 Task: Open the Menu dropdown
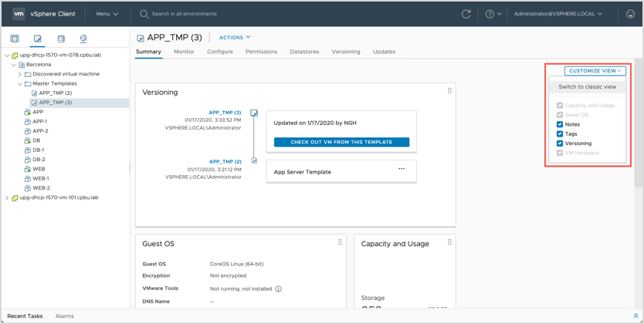click(x=107, y=14)
